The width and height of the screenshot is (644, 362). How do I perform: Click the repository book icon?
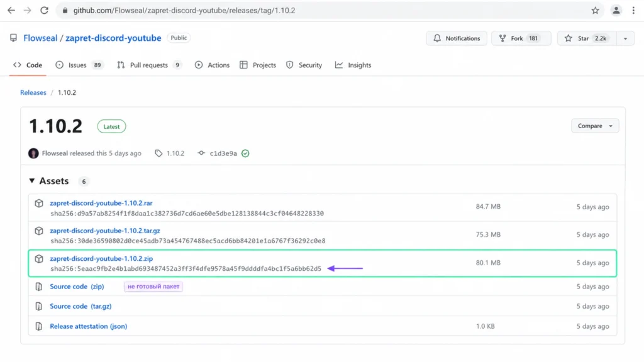coord(14,38)
